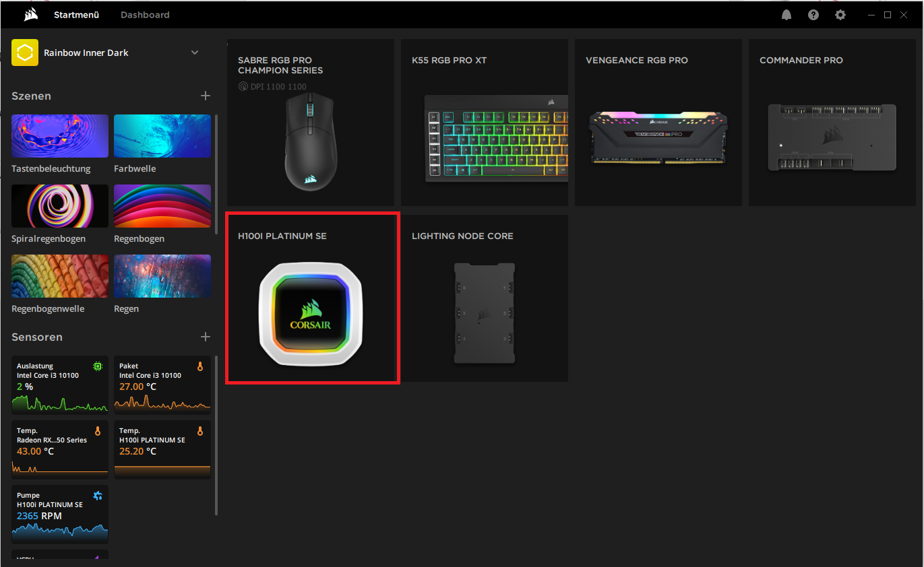The width and height of the screenshot is (924, 567).
Task: Switch to Dashboard tab
Action: click(x=145, y=15)
